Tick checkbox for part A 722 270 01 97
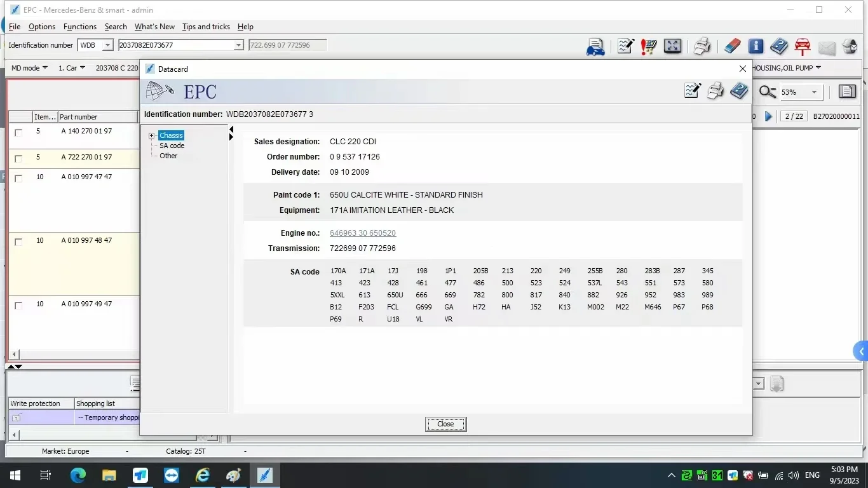 coord(18,159)
